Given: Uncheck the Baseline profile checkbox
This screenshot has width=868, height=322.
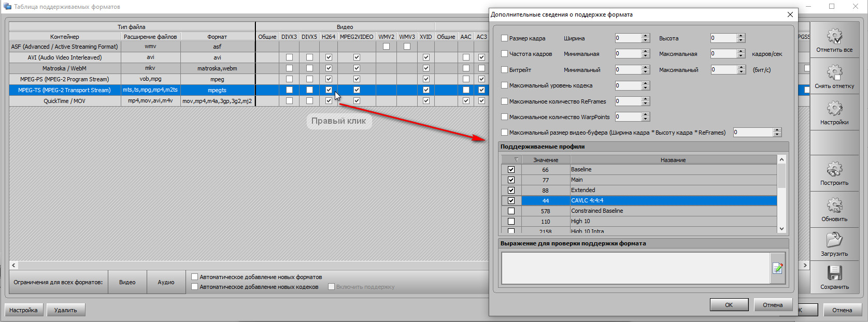Looking at the screenshot, I should [511, 170].
